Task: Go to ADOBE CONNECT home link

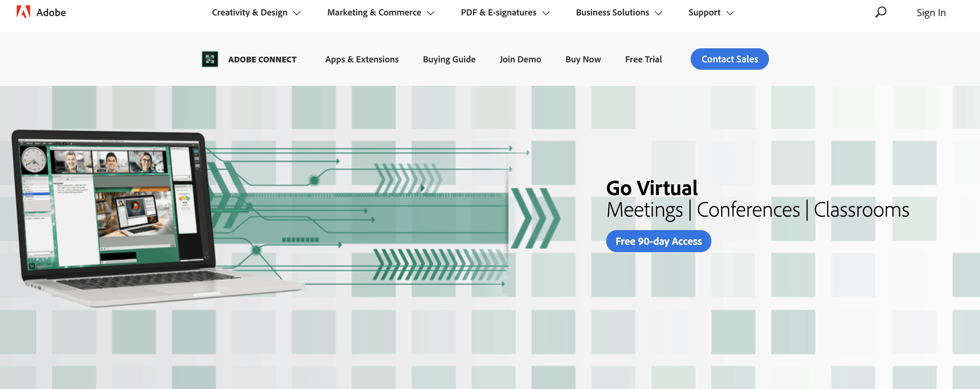Action: pyautogui.click(x=262, y=59)
